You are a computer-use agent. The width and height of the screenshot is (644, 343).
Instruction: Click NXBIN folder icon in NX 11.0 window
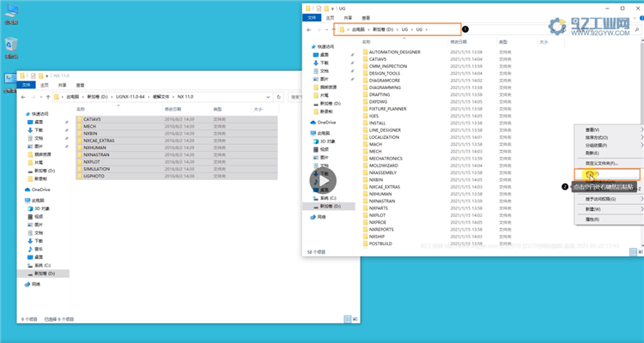pos(80,134)
